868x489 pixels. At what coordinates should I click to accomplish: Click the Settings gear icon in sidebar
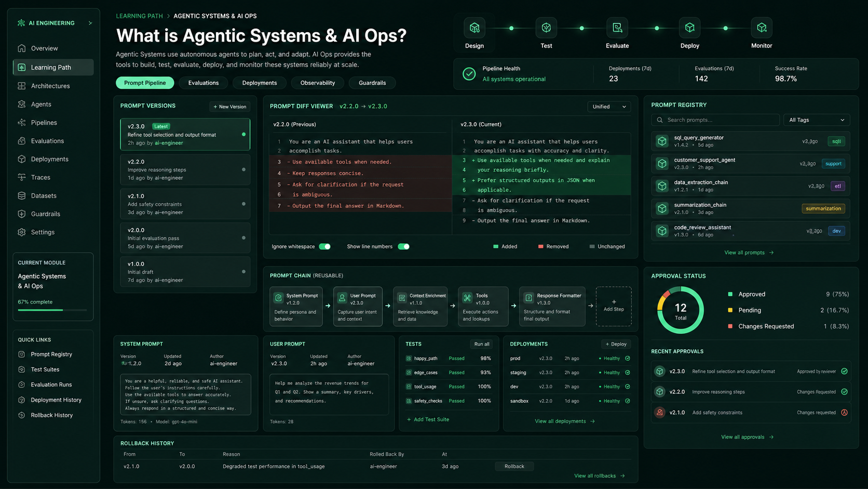pyautogui.click(x=22, y=232)
